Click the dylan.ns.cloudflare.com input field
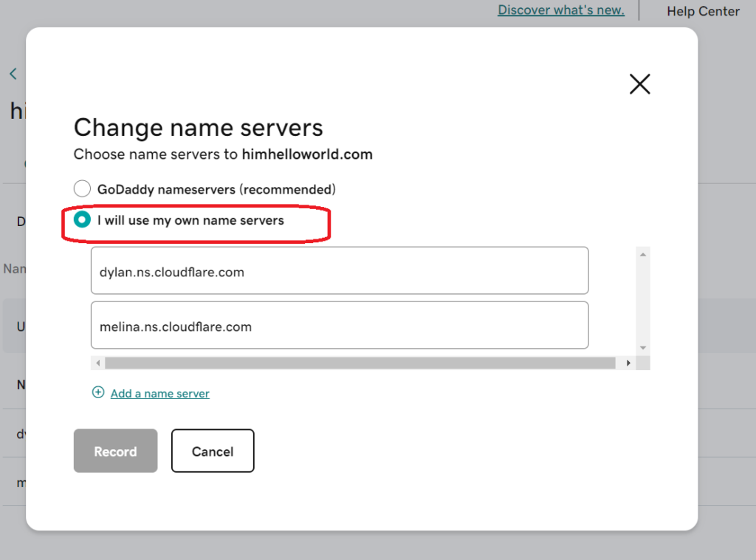Viewport: 756px width, 560px height. [x=339, y=270]
